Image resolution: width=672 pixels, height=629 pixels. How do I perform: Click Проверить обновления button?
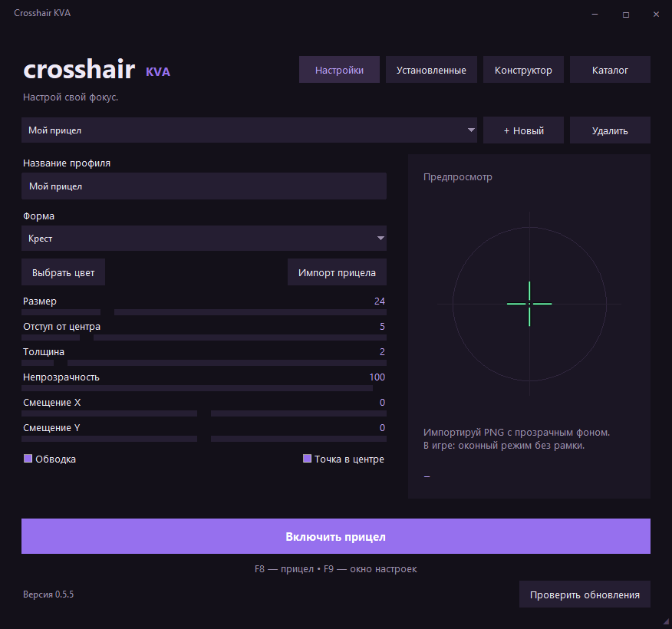click(x=585, y=594)
